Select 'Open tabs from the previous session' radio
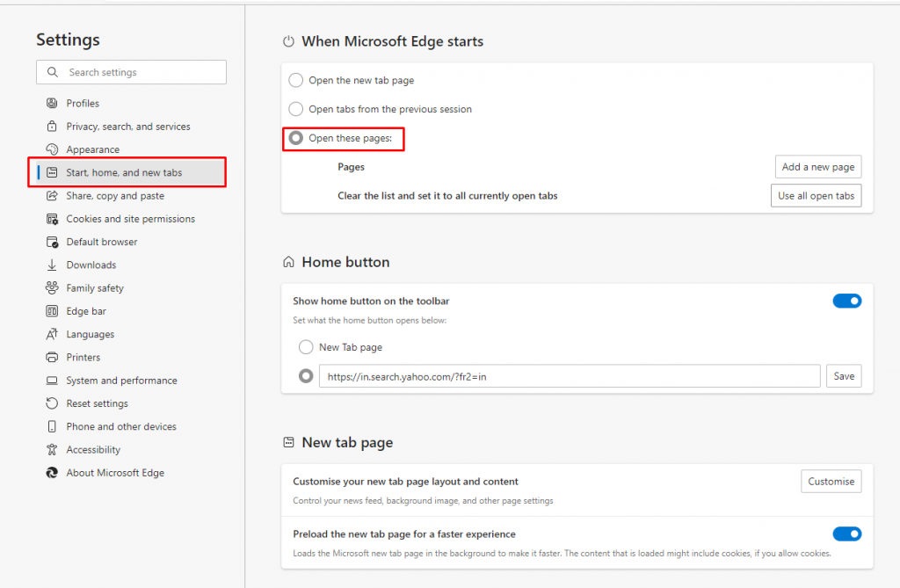Screen dimensions: 900x588 pyautogui.click(x=295, y=108)
